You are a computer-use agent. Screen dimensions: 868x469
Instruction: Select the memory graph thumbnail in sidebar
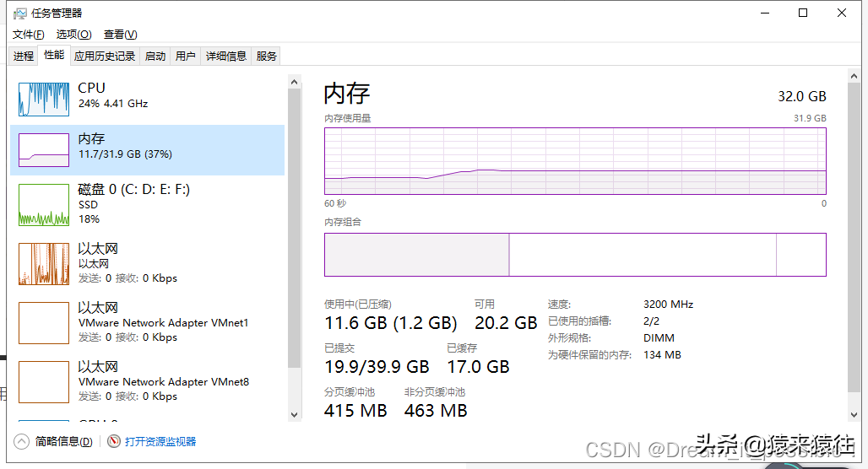pyautogui.click(x=44, y=150)
